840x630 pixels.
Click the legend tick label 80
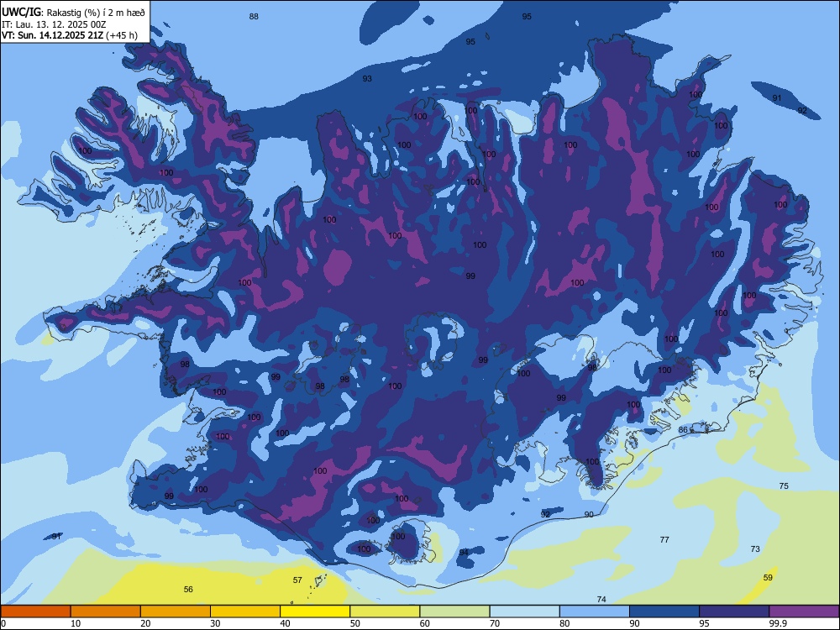point(564,623)
